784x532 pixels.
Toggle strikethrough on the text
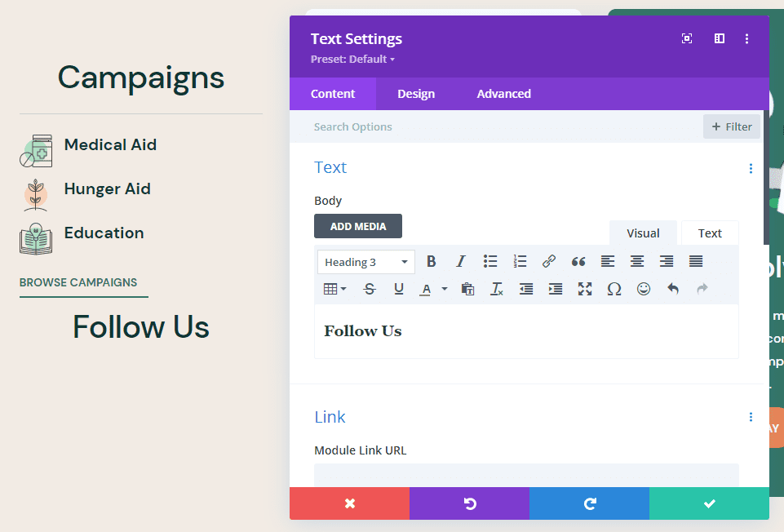click(370, 288)
